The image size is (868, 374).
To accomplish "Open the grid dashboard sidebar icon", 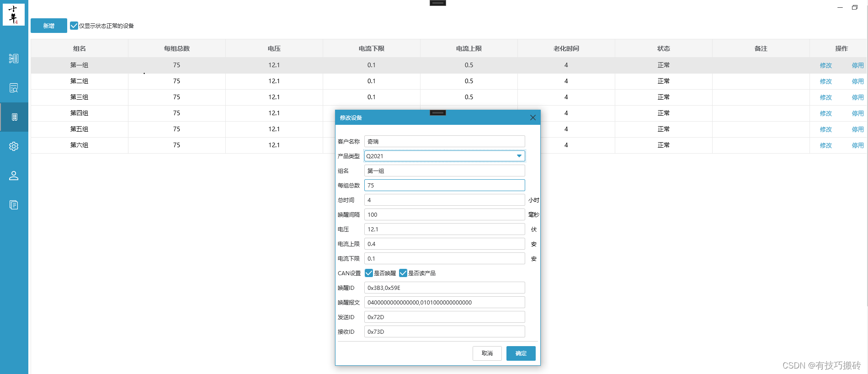I will pos(14,59).
